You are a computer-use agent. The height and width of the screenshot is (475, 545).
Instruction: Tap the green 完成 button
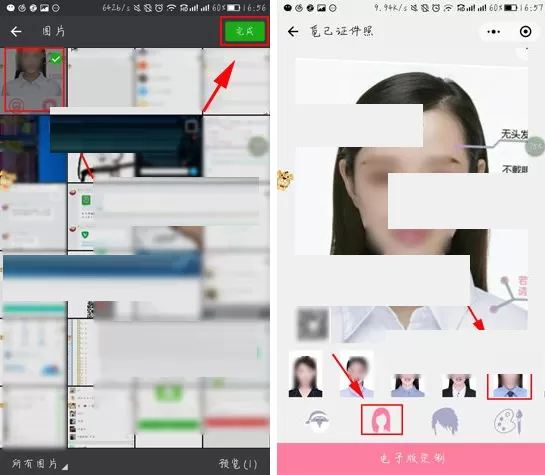245,31
